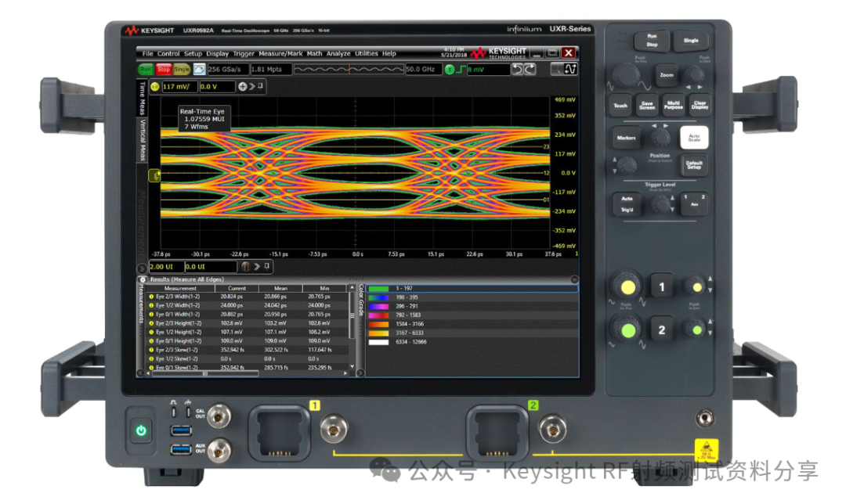Viewport: 846px width, 504px height.
Task: Click the large horizontal scale knob beside the Zoom key
Action: tap(626, 75)
